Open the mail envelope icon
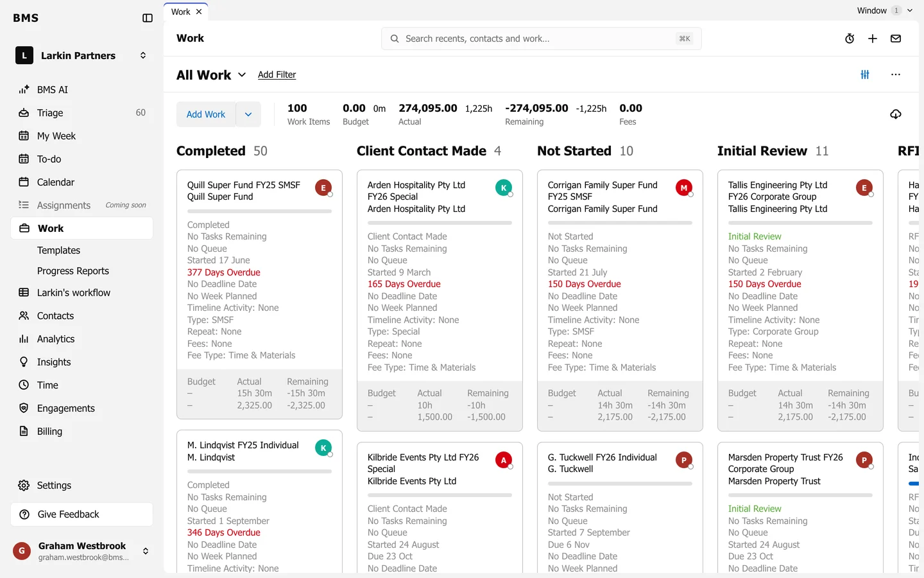This screenshot has width=924, height=578. tap(896, 39)
